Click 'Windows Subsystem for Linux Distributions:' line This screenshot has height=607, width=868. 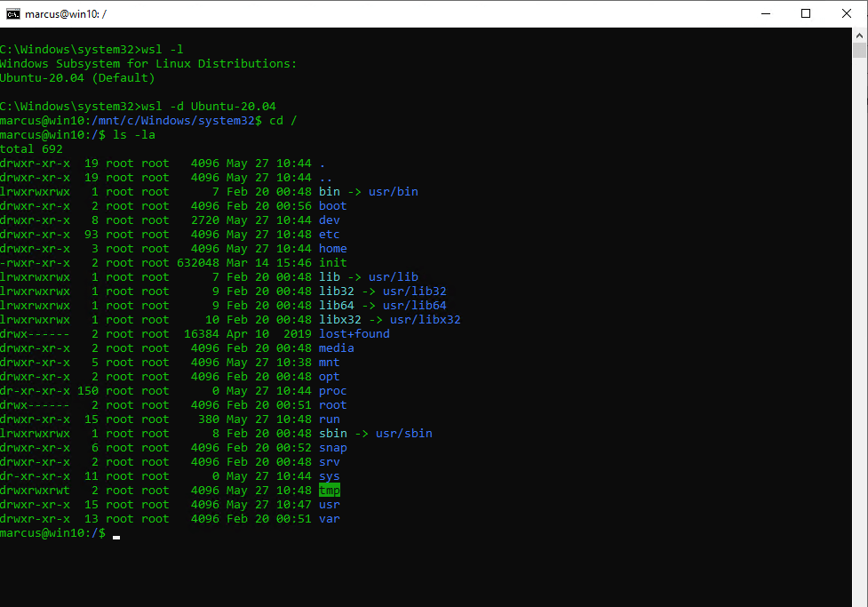pyautogui.click(x=148, y=64)
